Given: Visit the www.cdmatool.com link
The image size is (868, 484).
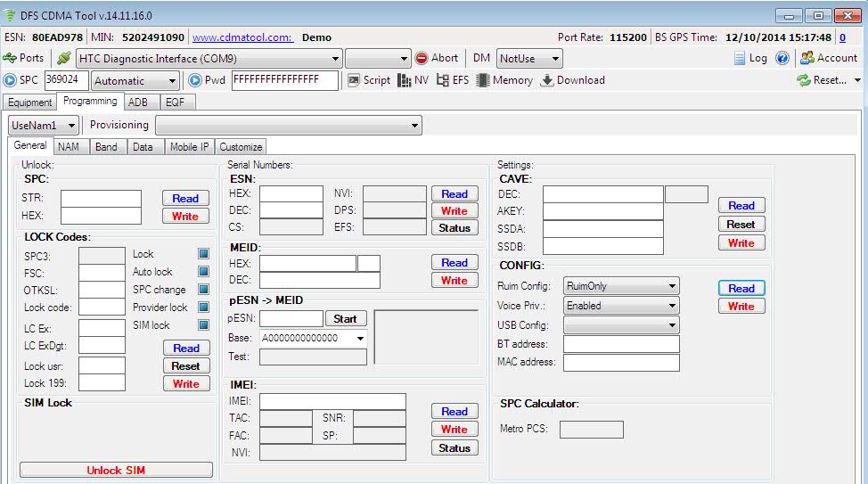Looking at the screenshot, I should tap(242, 37).
